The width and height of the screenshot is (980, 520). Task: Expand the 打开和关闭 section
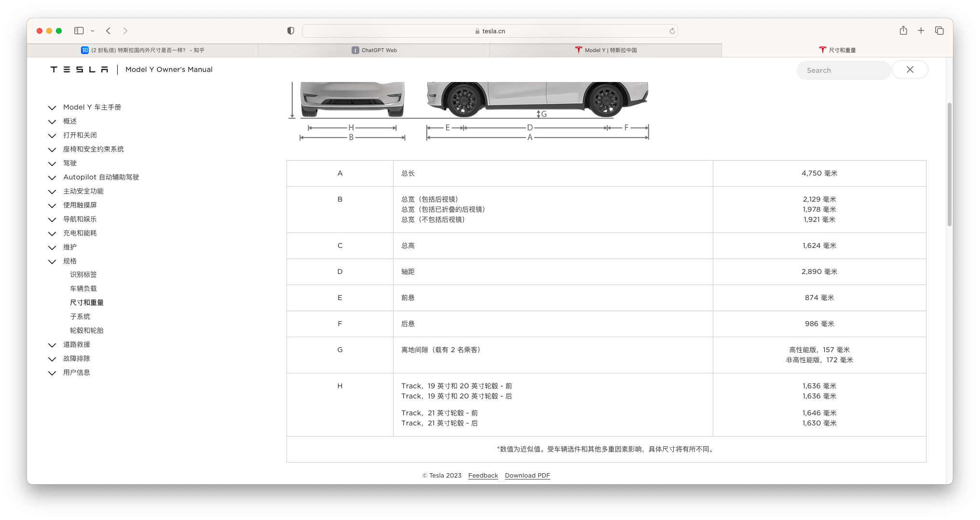click(52, 136)
